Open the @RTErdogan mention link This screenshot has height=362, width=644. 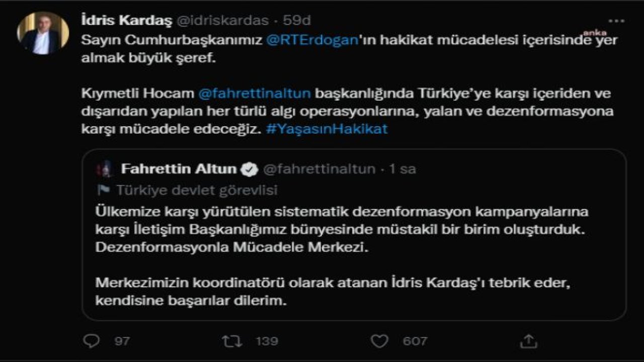311,41
